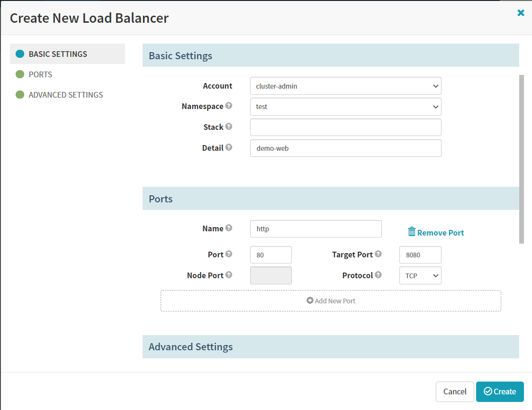This screenshot has height=410, width=532.
Task: Open the port Name help icon
Action: point(229,228)
